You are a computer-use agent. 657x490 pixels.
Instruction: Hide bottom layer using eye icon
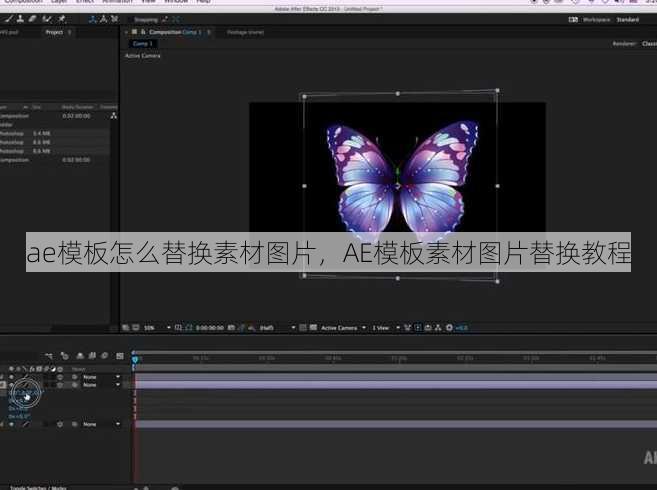point(11,424)
